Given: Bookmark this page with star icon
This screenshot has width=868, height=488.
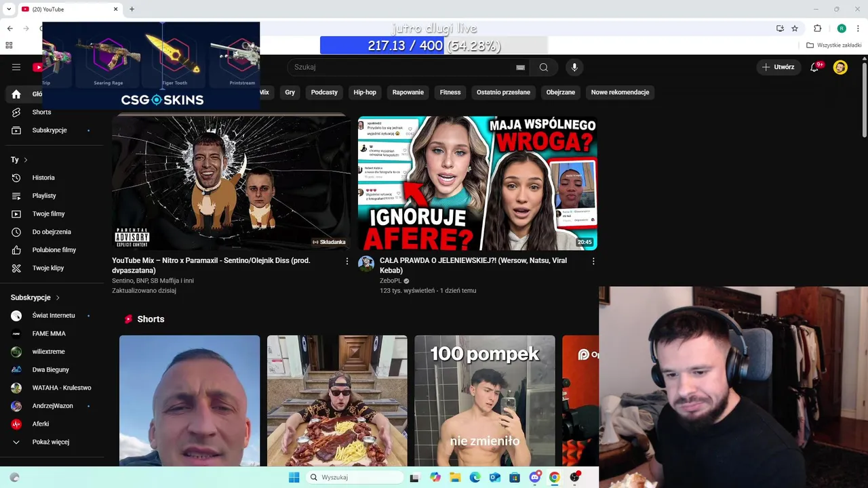Looking at the screenshot, I should [x=795, y=28].
